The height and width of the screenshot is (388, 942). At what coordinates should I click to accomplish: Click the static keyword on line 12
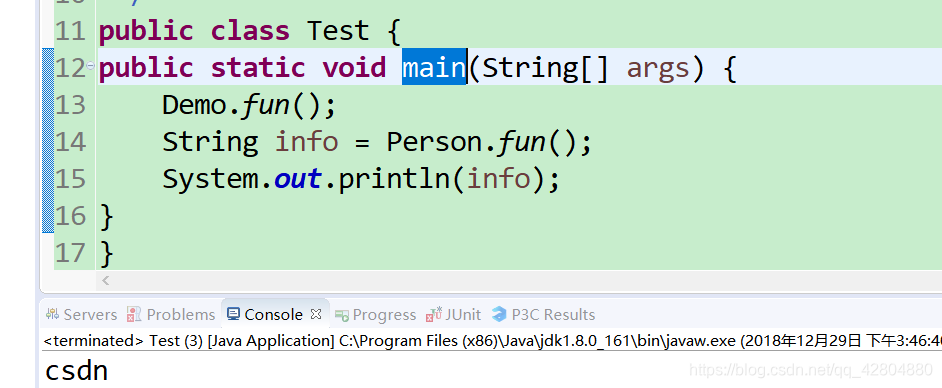coord(258,67)
